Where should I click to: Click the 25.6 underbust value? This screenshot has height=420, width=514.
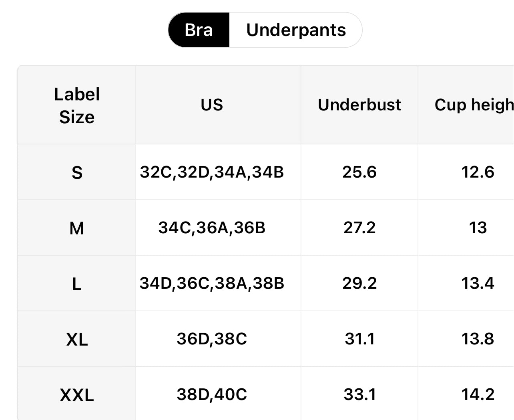pos(359,172)
